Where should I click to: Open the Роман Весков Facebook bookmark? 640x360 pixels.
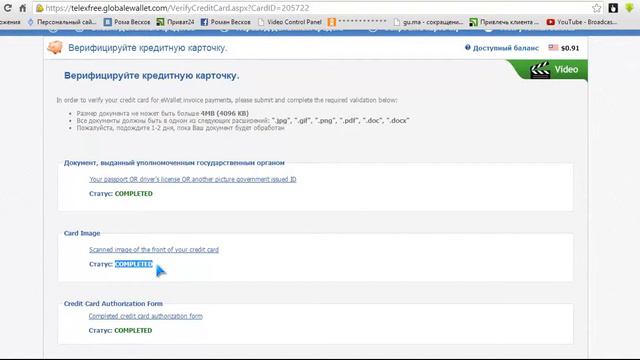pyautogui.click(x=225, y=22)
